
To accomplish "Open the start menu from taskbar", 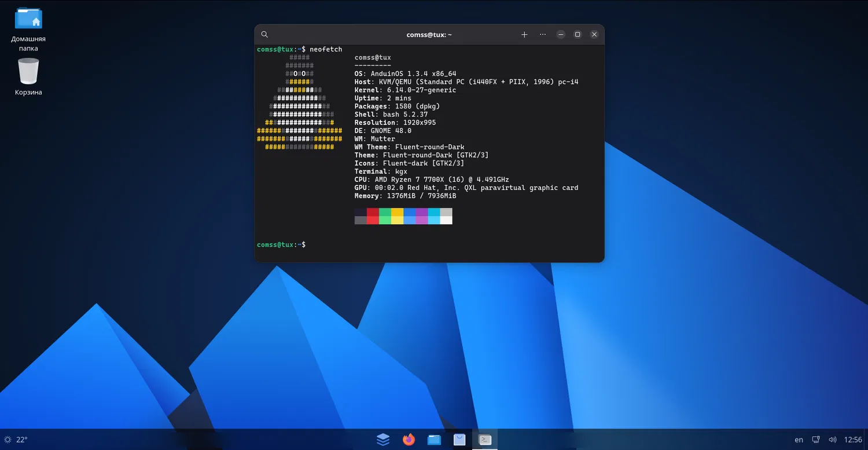I will coord(383,440).
